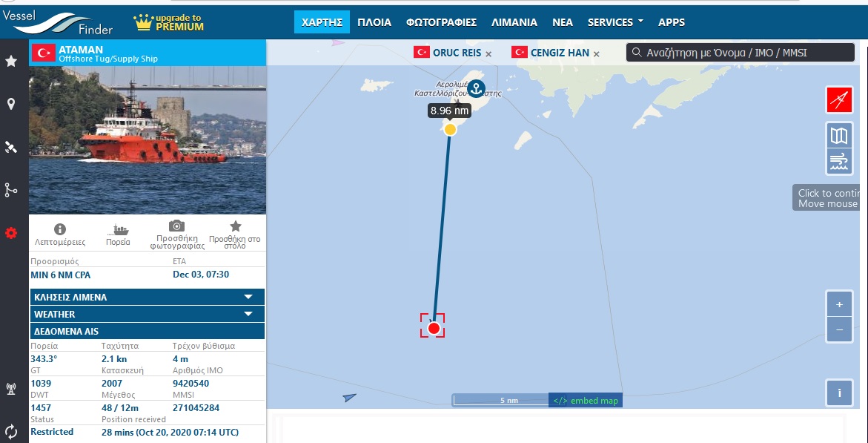Image resolution: width=868 pixels, height=443 pixels.
Task: Click Προσθήκη φωτογραφίας camera icon
Action: coord(176,226)
